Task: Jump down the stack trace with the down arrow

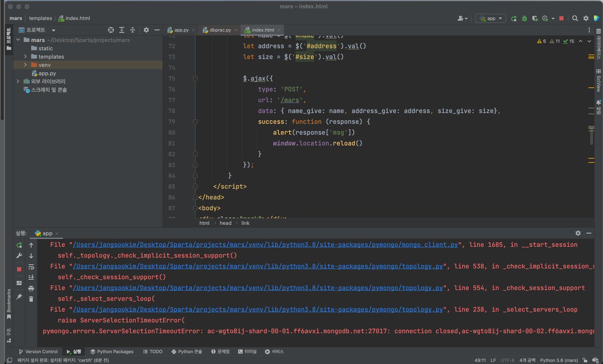Action: pyautogui.click(x=31, y=256)
